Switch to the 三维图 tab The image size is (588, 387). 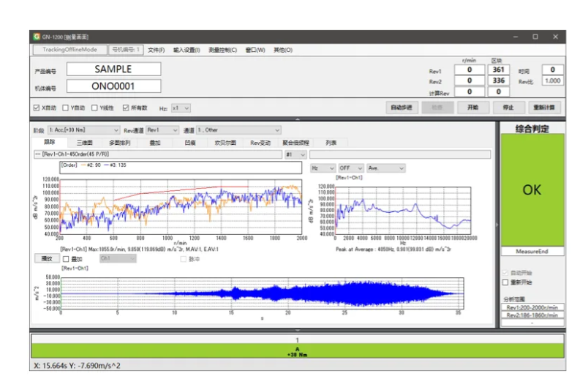[85, 143]
